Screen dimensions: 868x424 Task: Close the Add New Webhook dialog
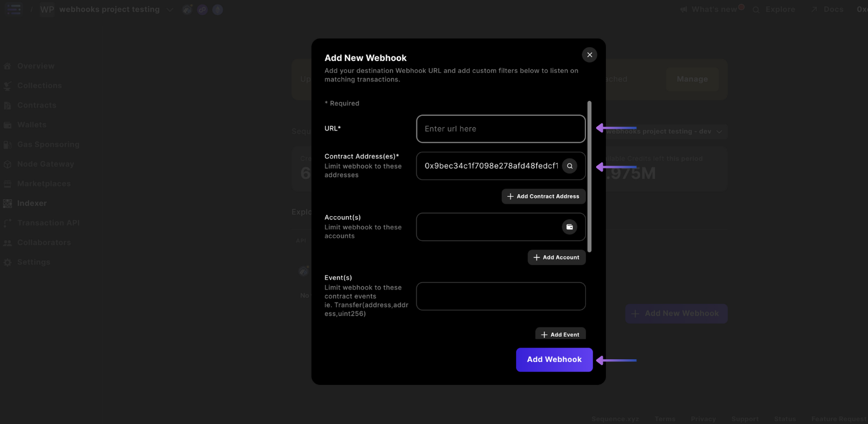[x=589, y=55]
